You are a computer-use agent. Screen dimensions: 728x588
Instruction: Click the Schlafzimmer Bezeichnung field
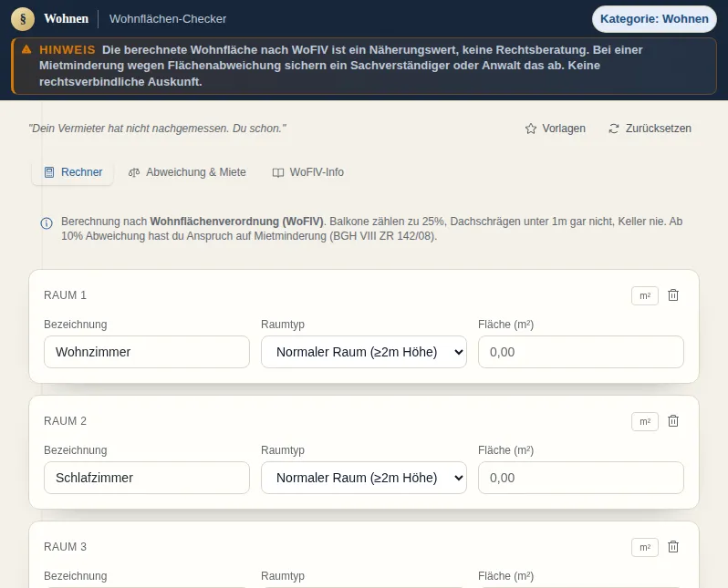click(147, 478)
